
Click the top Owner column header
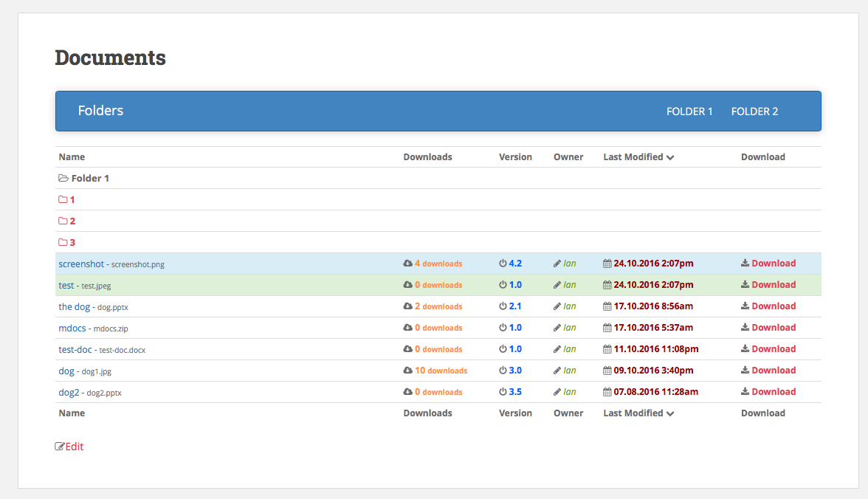coord(568,156)
